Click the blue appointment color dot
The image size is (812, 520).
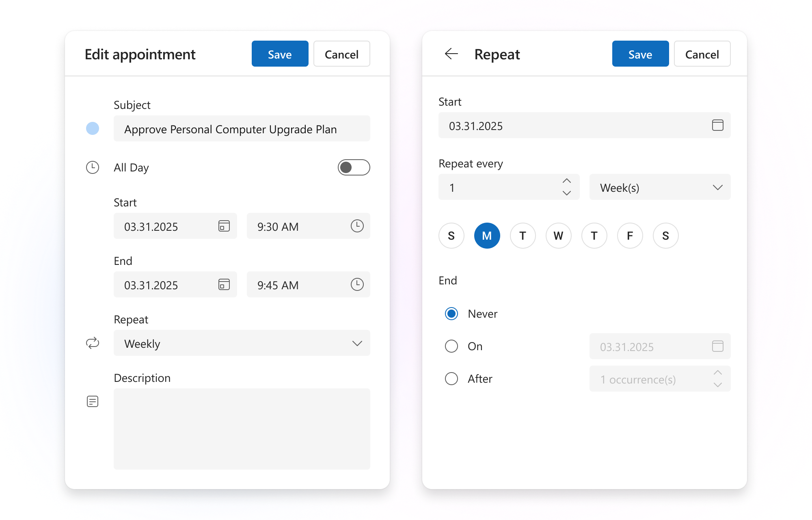pos(93,128)
